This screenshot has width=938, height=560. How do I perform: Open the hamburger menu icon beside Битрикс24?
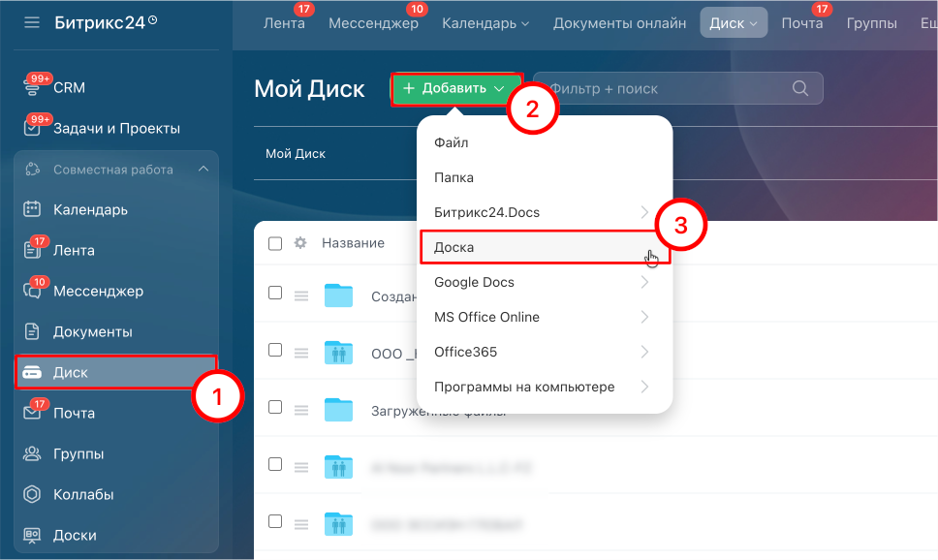click(x=32, y=22)
